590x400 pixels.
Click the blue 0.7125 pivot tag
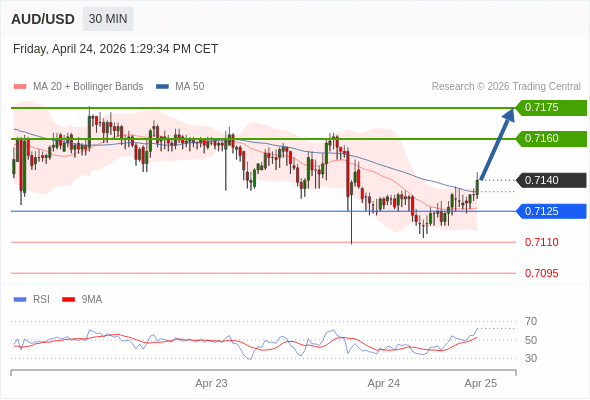click(551, 211)
